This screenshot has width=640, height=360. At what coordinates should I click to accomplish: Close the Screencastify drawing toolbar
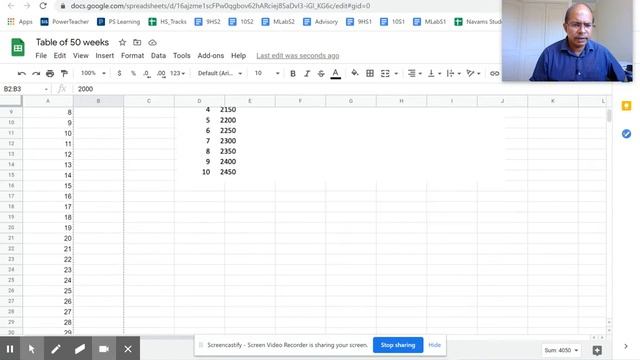(128, 349)
